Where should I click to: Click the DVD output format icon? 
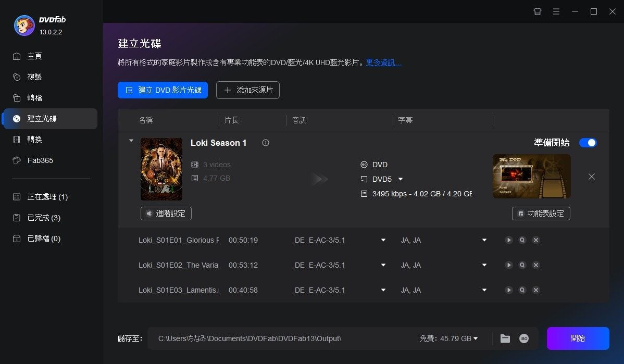point(364,165)
